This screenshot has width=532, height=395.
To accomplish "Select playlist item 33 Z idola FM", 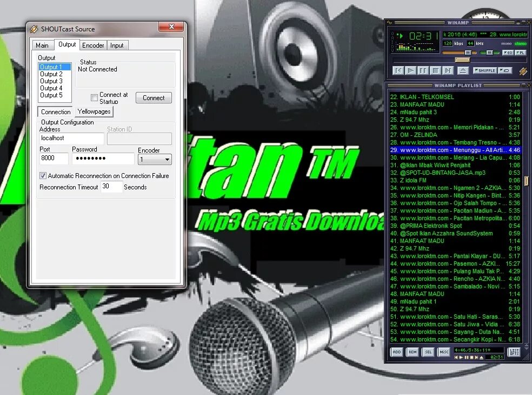I will coord(455,180).
